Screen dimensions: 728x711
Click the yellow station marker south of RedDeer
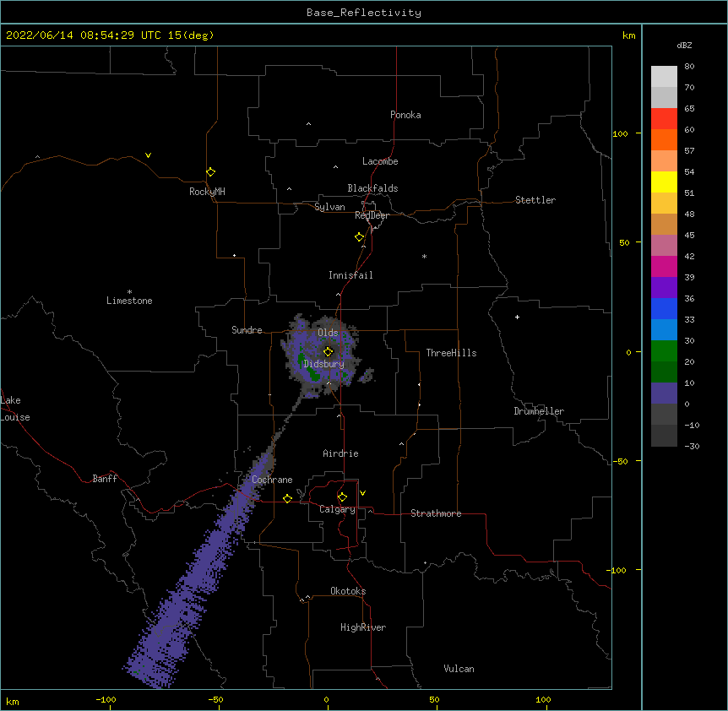(x=359, y=237)
